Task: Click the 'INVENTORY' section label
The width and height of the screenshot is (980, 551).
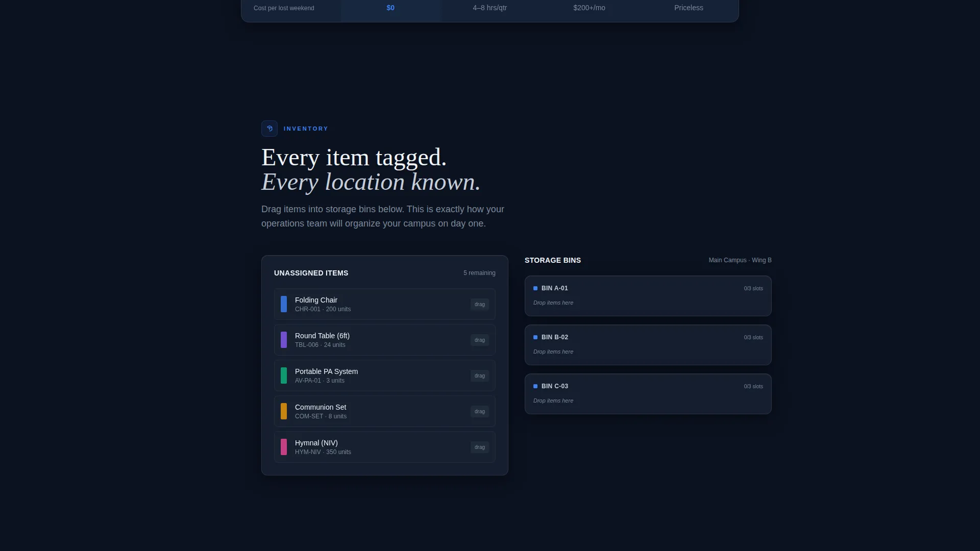Action: [x=306, y=129]
